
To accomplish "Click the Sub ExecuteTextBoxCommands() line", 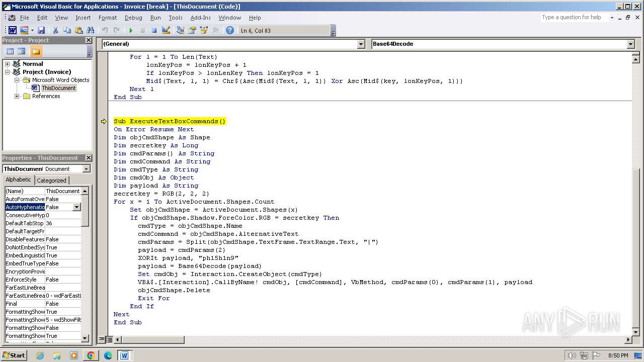I will click(x=170, y=121).
